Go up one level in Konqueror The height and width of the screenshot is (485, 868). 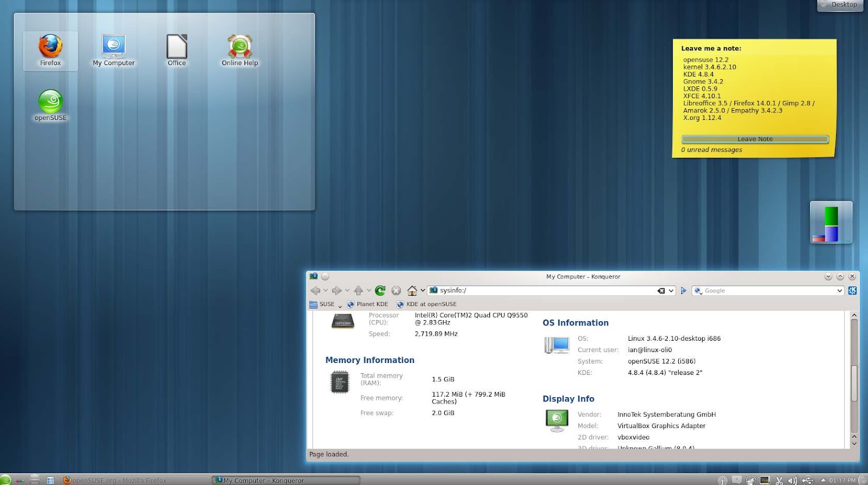[x=358, y=290]
